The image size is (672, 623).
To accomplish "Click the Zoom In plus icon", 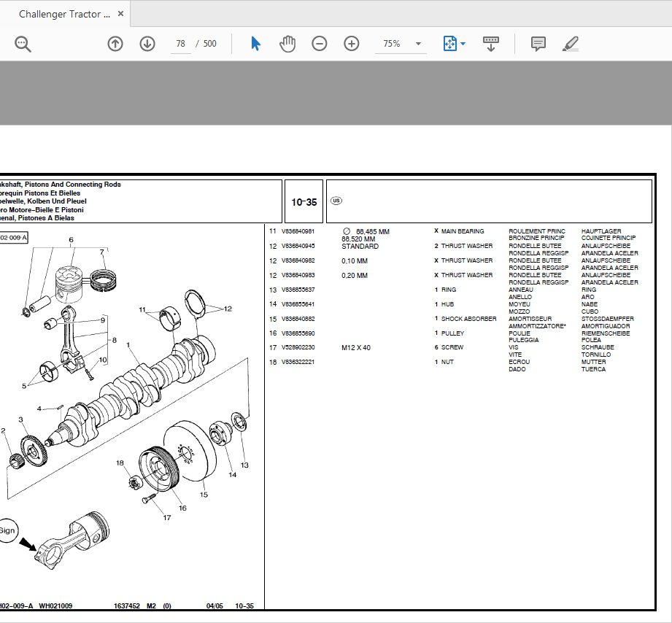I will pos(351,44).
